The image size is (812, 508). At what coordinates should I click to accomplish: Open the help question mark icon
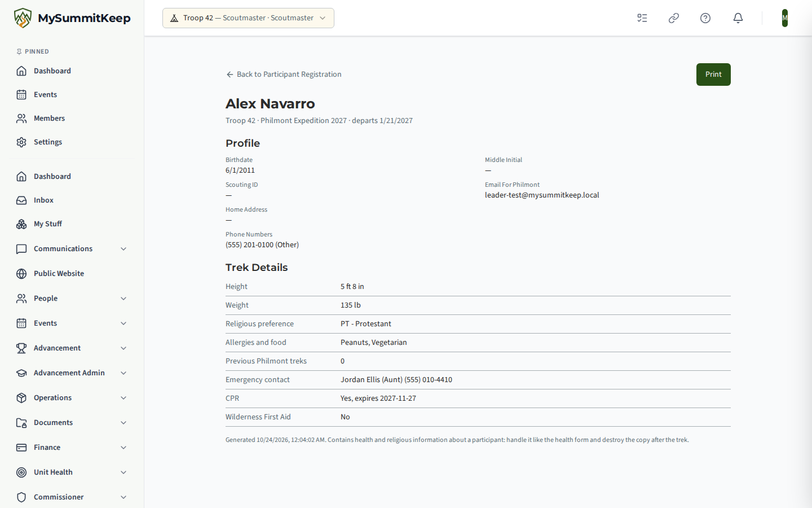click(705, 18)
